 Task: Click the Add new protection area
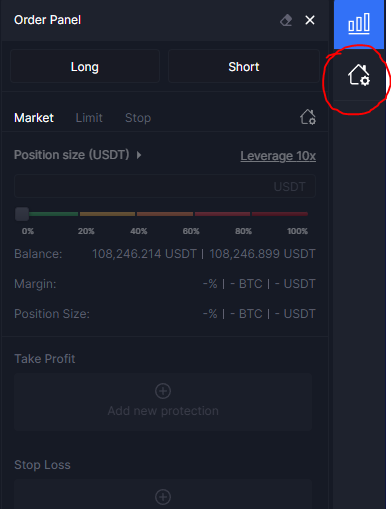(x=163, y=402)
